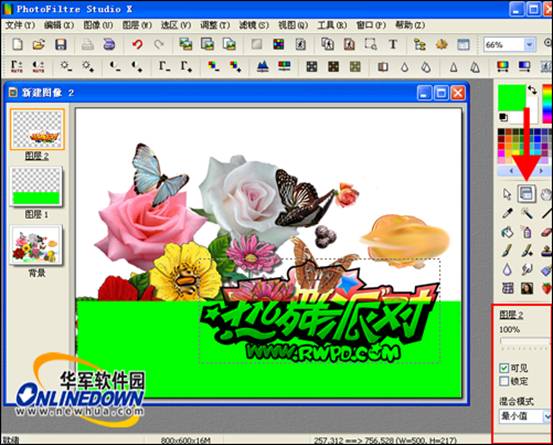The width and height of the screenshot is (553, 445).
Task: Select the Paint bucket fill tool
Action: pyautogui.click(x=507, y=232)
